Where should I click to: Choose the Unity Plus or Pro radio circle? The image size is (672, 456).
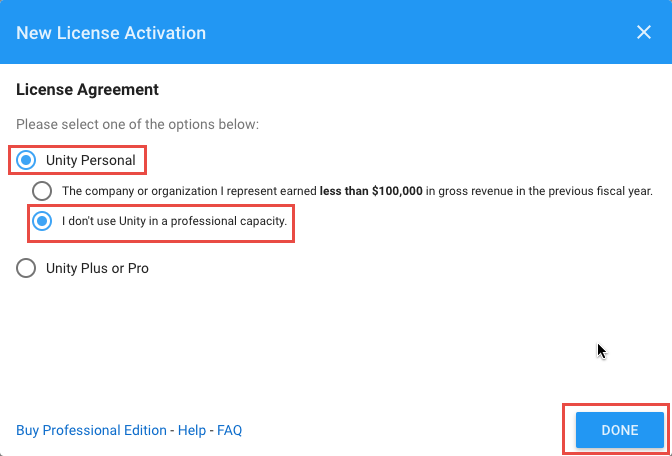[x=26, y=268]
